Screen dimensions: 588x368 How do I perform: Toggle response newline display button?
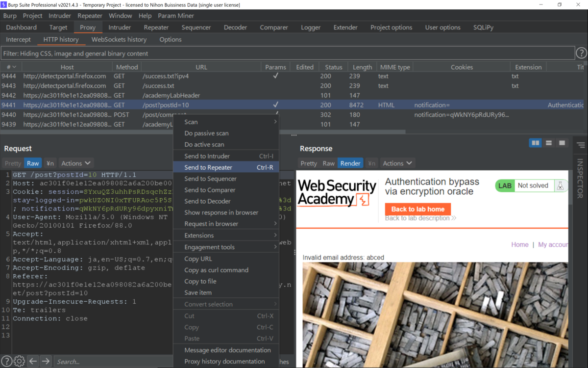point(371,163)
